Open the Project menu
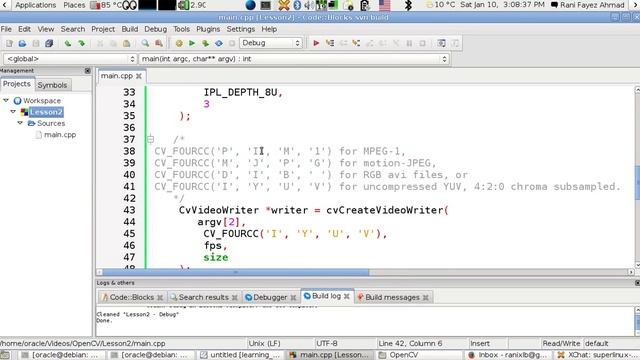Screen dimensions: 640x360 coord(103,29)
